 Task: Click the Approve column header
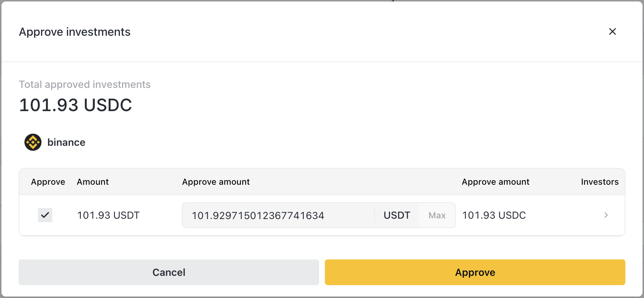[48, 182]
